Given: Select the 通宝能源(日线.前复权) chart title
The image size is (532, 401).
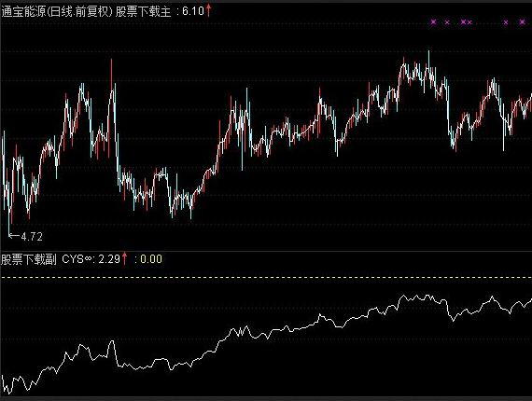Looking at the screenshot, I should point(57,11).
